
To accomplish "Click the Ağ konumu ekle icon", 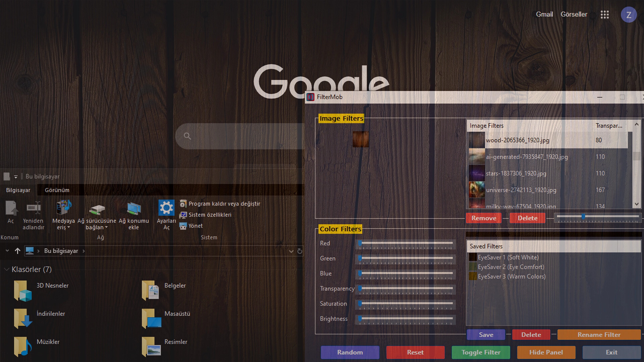I will coord(134,208).
